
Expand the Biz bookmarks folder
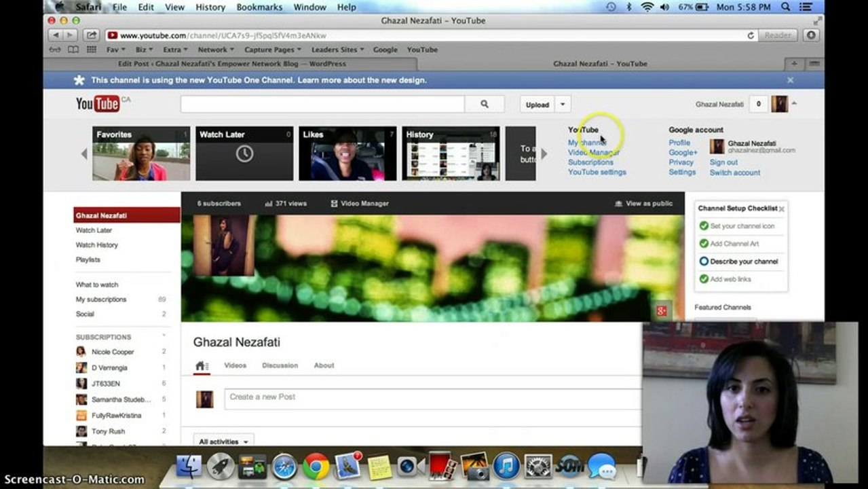click(x=144, y=50)
